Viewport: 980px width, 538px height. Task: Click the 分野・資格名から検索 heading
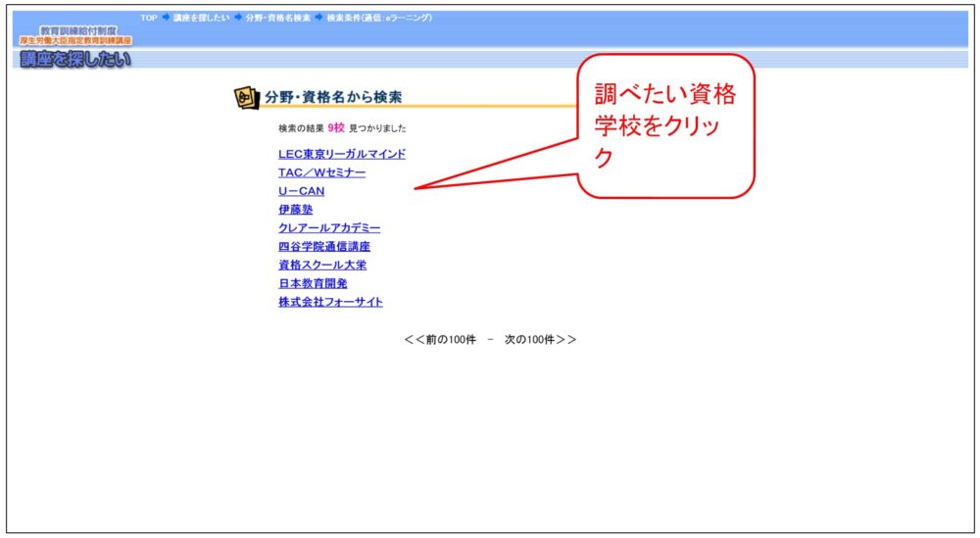click(333, 97)
